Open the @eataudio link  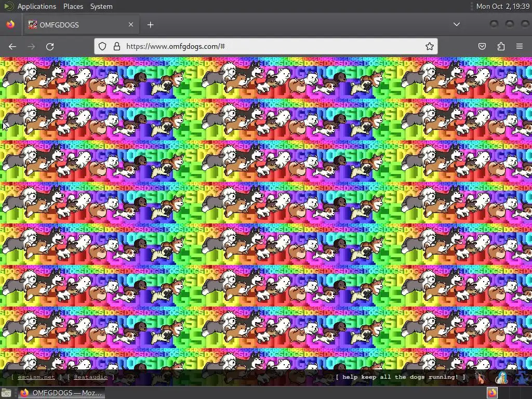click(x=90, y=377)
